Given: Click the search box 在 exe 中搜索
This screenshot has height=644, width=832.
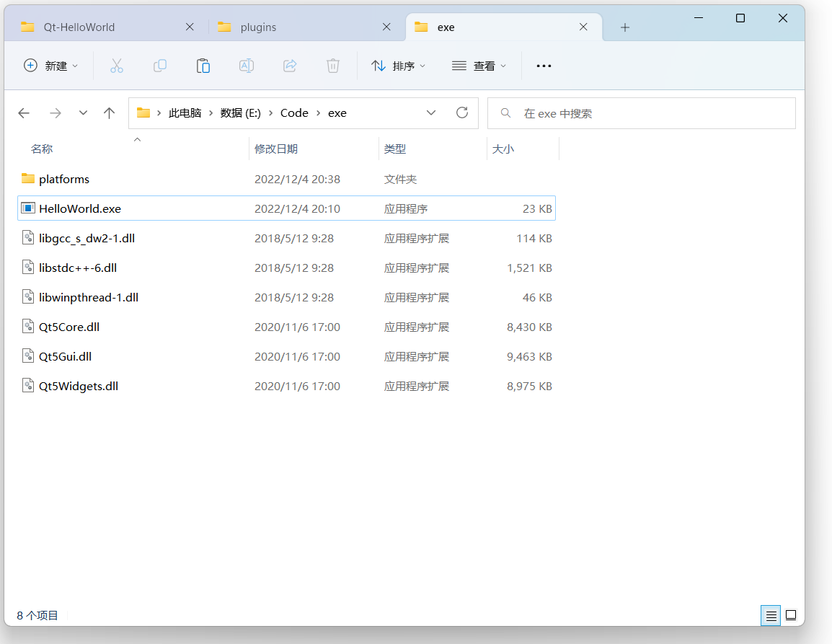Looking at the screenshot, I should click(x=642, y=113).
